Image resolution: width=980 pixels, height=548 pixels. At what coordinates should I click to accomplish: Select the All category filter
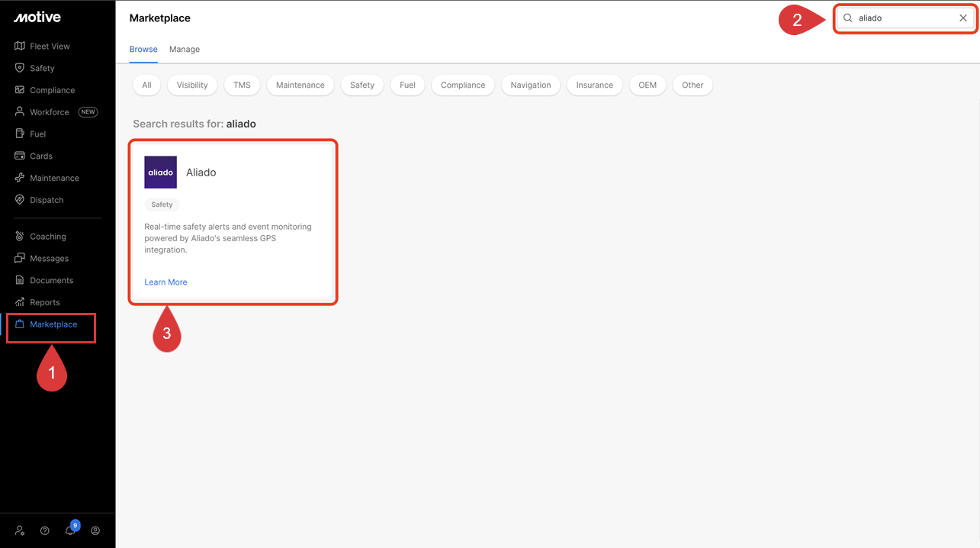coord(146,85)
